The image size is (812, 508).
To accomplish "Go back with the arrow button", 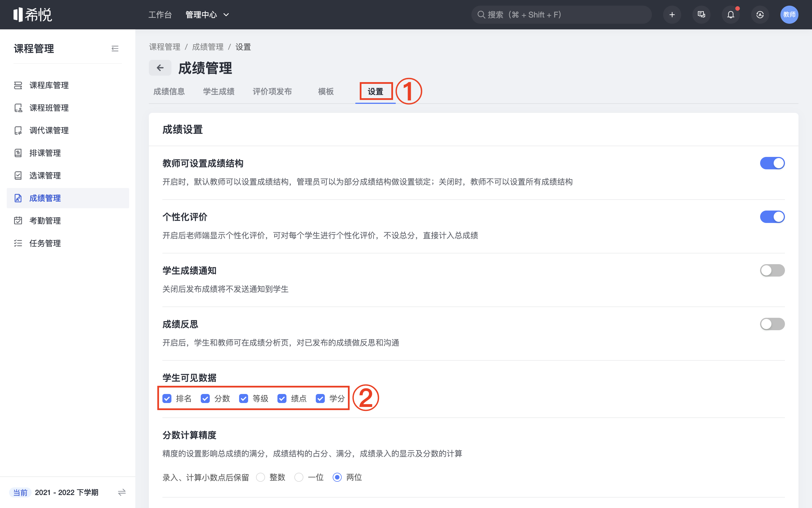I will click(x=160, y=68).
